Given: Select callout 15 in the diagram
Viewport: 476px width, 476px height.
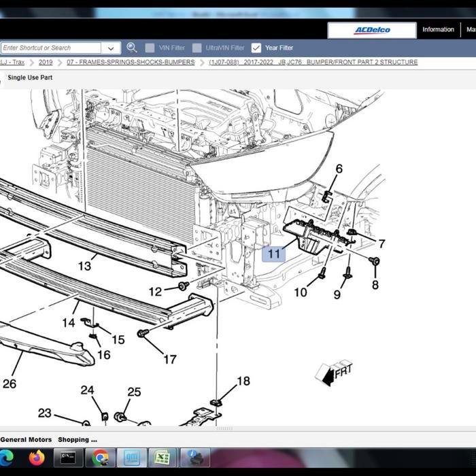Looking at the screenshot, I should [x=118, y=340].
